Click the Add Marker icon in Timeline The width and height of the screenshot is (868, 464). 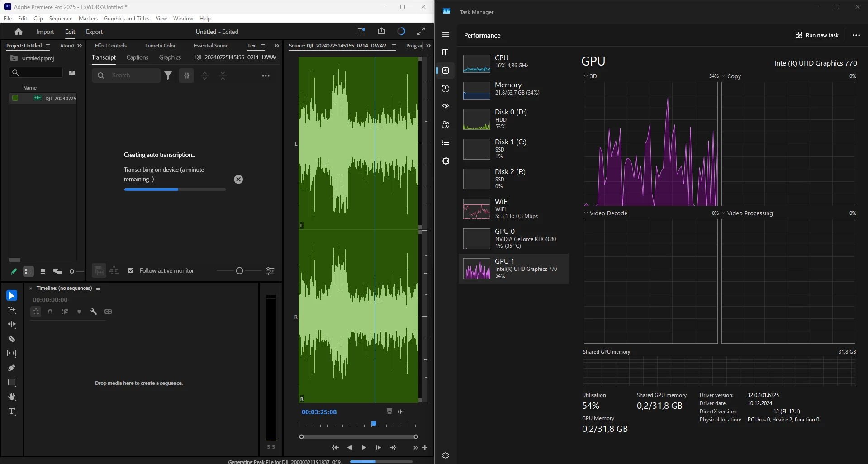pyautogui.click(x=79, y=312)
